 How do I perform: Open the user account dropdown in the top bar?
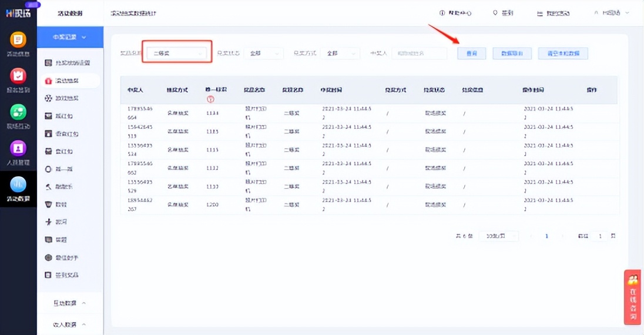(612, 13)
